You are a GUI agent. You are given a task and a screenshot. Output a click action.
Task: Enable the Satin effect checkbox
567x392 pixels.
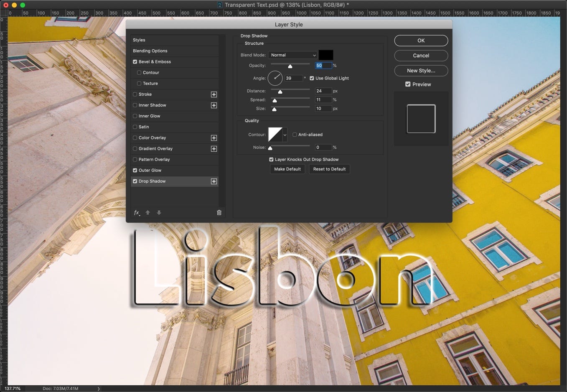pos(135,127)
